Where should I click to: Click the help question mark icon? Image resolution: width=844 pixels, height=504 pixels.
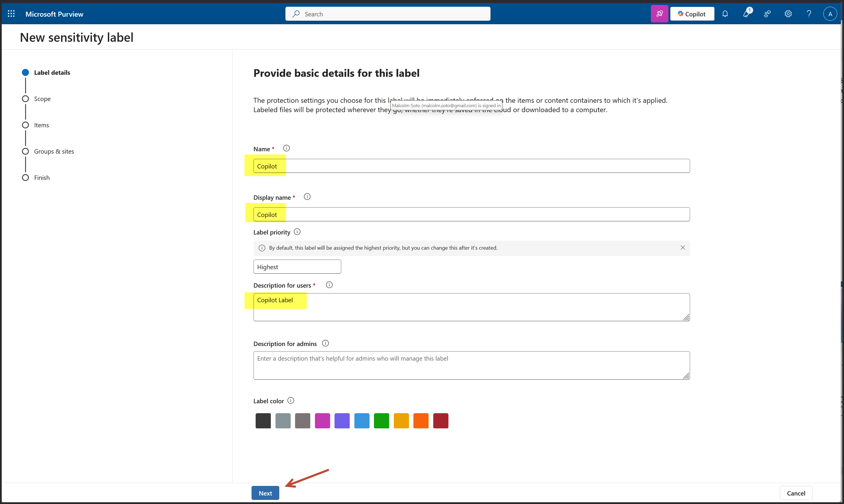click(x=809, y=14)
